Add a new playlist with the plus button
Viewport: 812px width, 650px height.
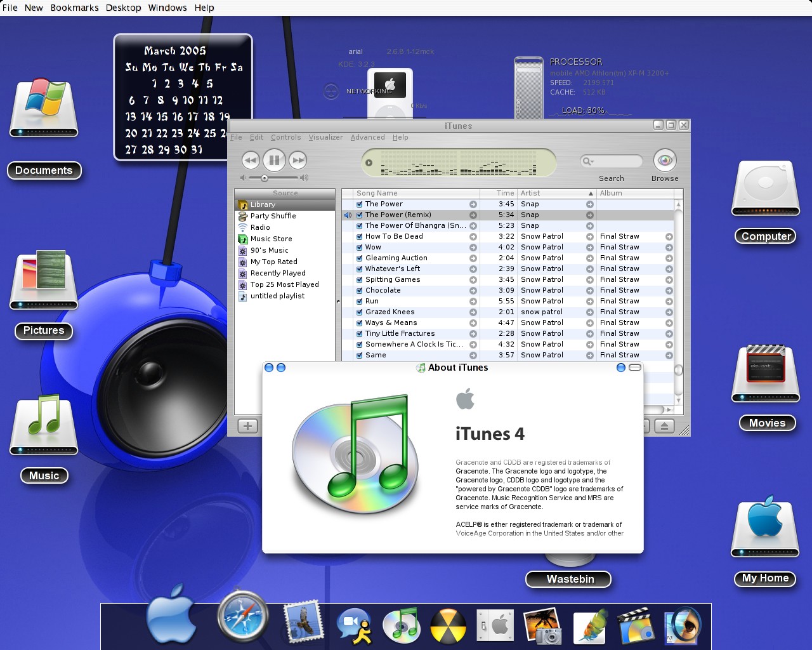point(247,427)
